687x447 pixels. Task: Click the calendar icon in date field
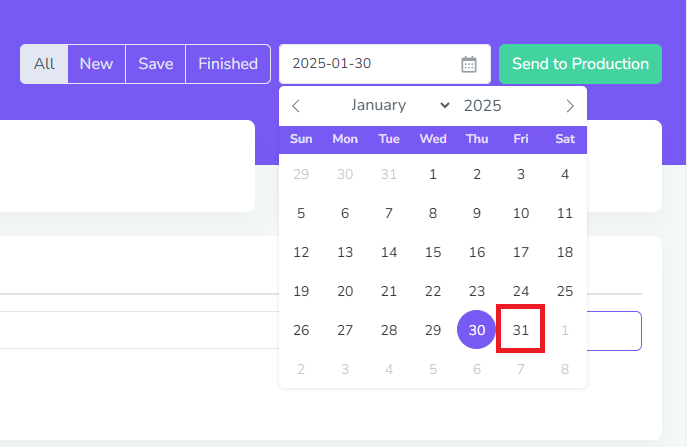click(469, 64)
